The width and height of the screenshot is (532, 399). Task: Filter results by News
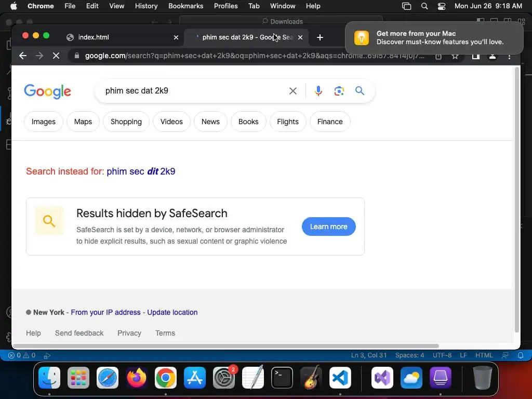[211, 122]
